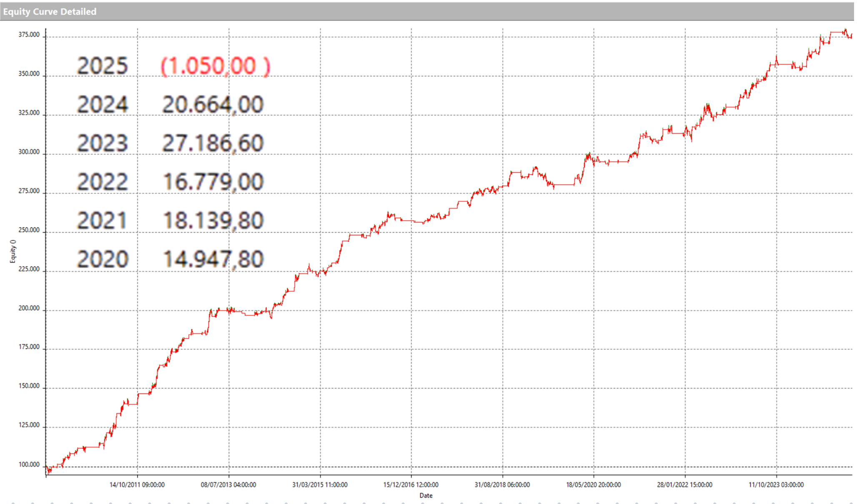The height and width of the screenshot is (504, 857).
Task: Click the Date axis title
Action: (x=426, y=496)
